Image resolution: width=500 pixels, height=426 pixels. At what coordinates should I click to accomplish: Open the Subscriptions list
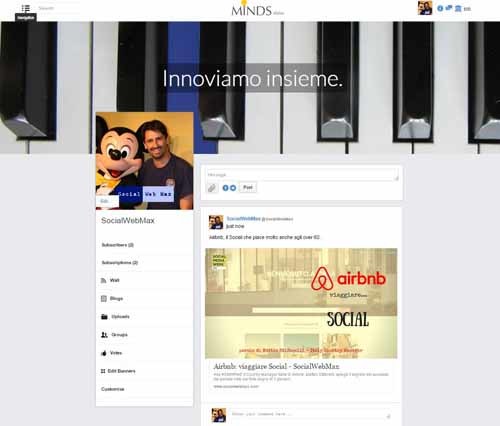[x=120, y=263]
